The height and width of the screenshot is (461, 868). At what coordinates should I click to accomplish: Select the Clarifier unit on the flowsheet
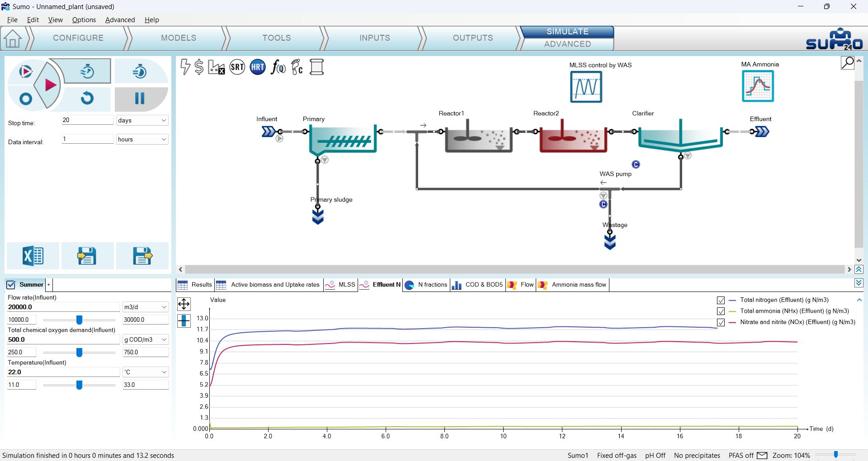pos(680,135)
